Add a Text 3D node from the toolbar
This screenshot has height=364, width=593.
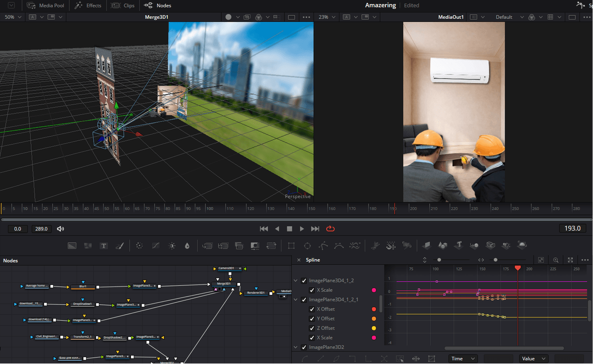tap(459, 245)
